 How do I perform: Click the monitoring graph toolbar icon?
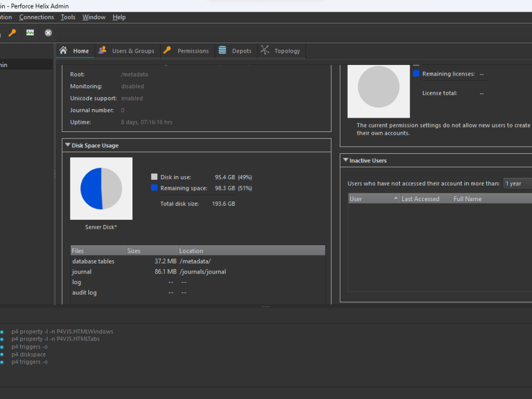point(30,32)
